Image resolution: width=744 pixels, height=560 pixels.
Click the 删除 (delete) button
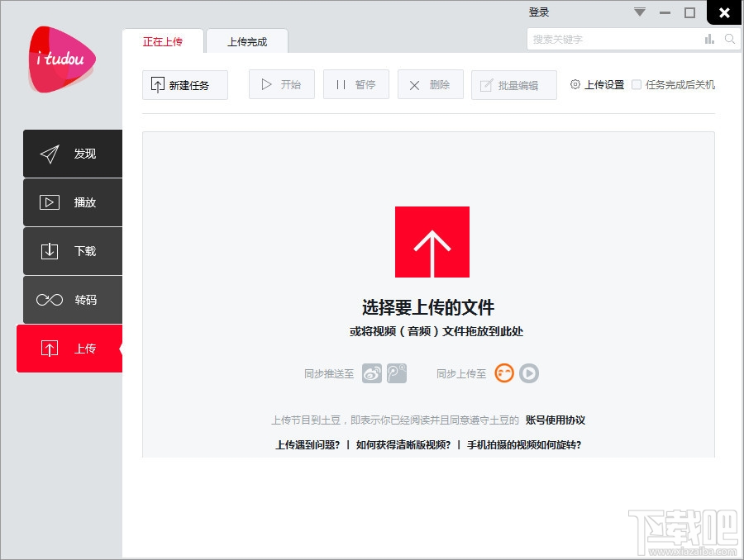431,84
